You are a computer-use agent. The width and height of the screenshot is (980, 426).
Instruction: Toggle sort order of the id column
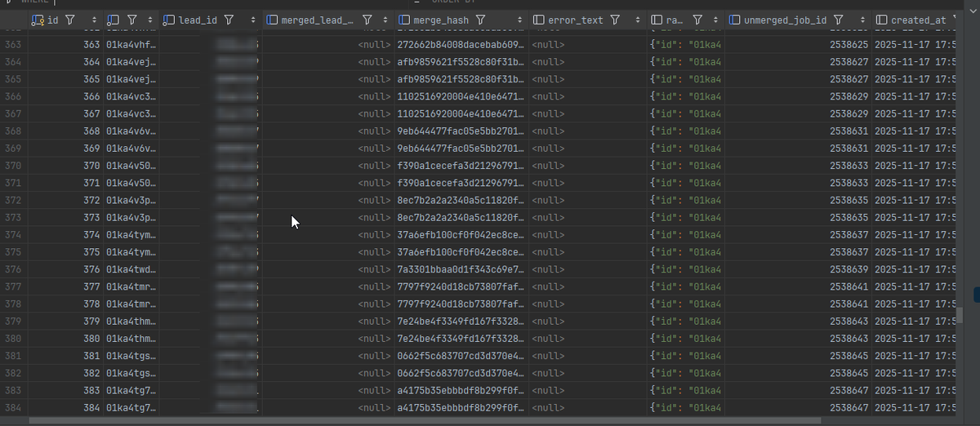click(x=95, y=20)
